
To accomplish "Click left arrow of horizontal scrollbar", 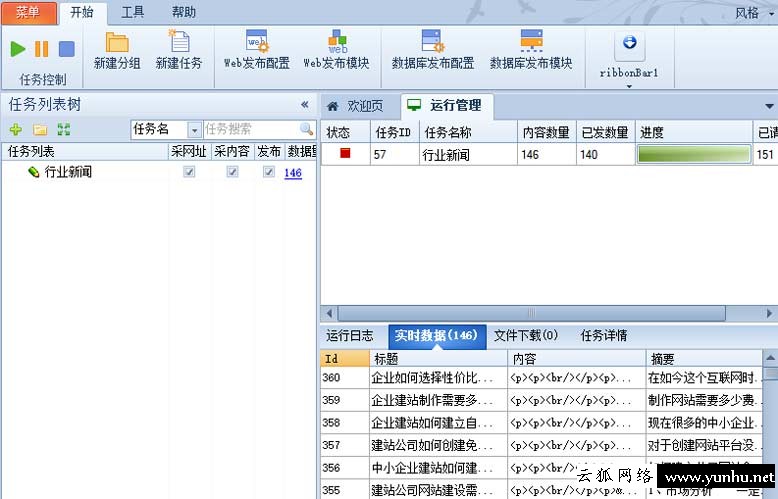I will click(329, 313).
